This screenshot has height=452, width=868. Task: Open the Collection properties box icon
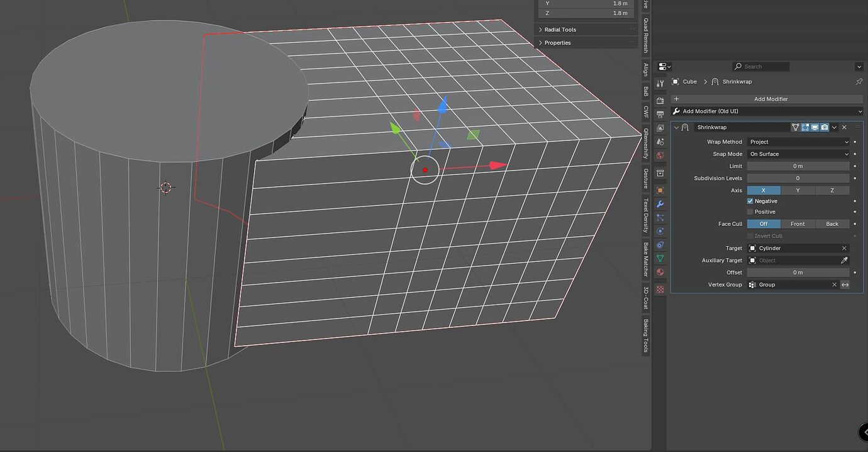(x=660, y=173)
